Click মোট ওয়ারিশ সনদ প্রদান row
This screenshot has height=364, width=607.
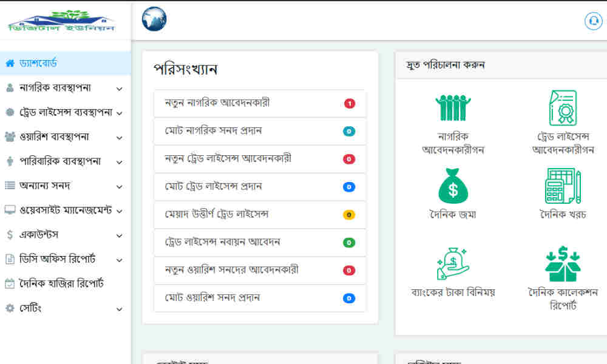(x=260, y=298)
